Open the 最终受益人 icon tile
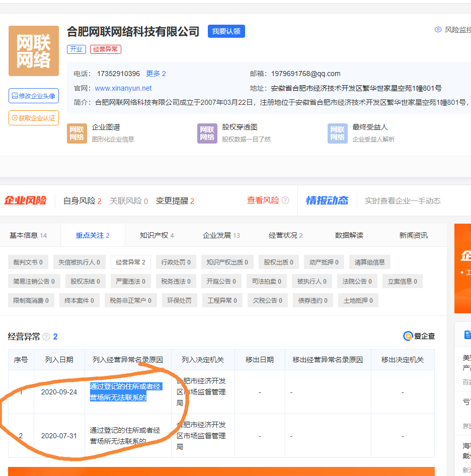This screenshot has width=471, height=476. tap(338, 133)
